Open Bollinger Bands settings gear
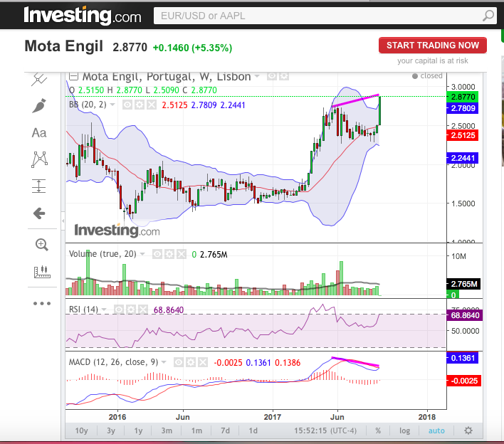The width and height of the screenshot is (504, 444). coord(140,105)
